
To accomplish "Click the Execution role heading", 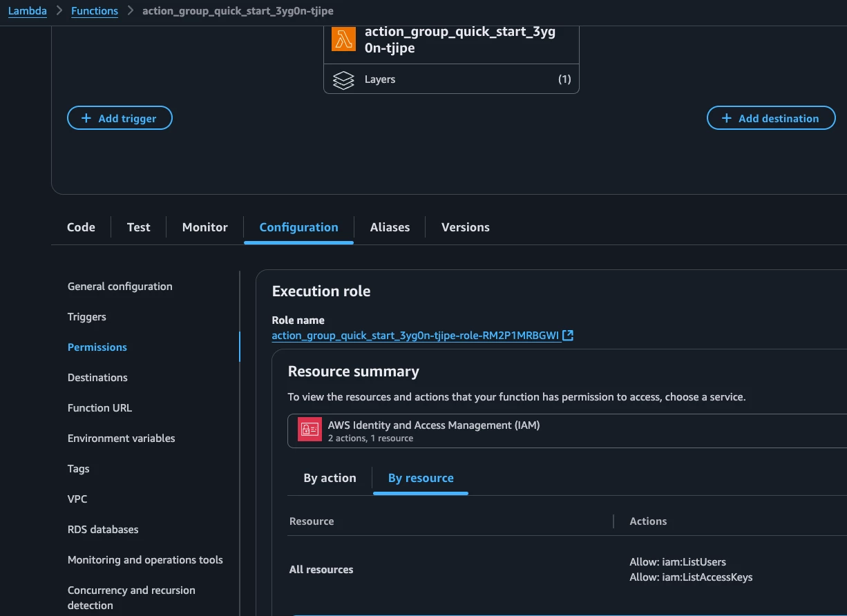I will (x=321, y=291).
